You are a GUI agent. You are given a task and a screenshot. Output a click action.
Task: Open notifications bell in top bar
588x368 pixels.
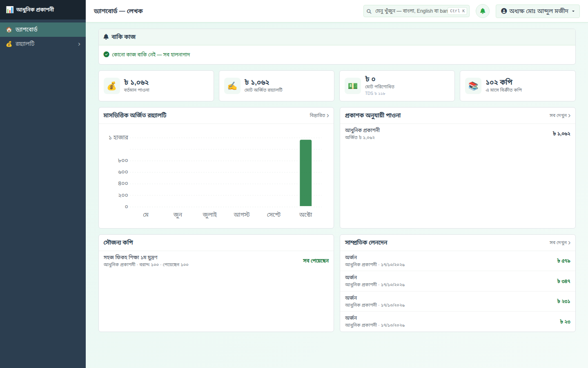tap(483, 11)
